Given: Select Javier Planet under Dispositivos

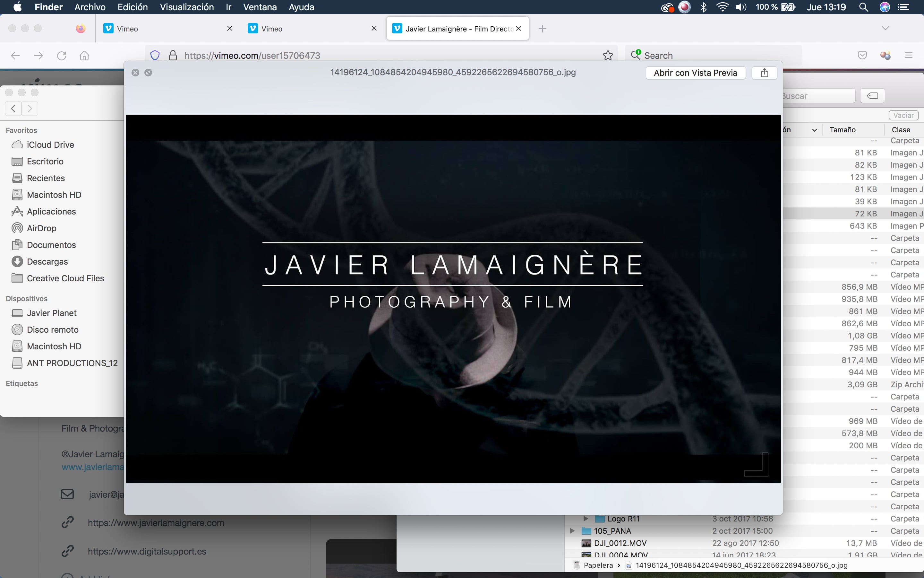Looking at the screenshot, I should 52,313.
